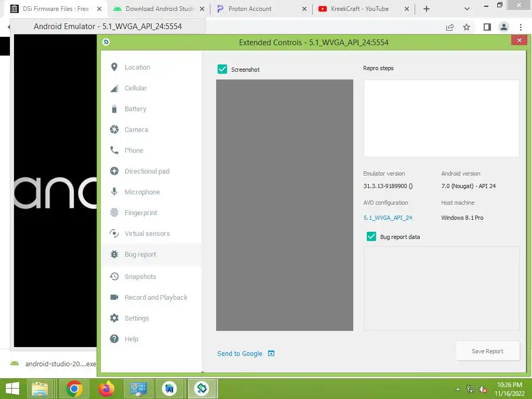This screenshot has width=532, height=399.
Task: Show hidden system tray icons
Action: 458,389
